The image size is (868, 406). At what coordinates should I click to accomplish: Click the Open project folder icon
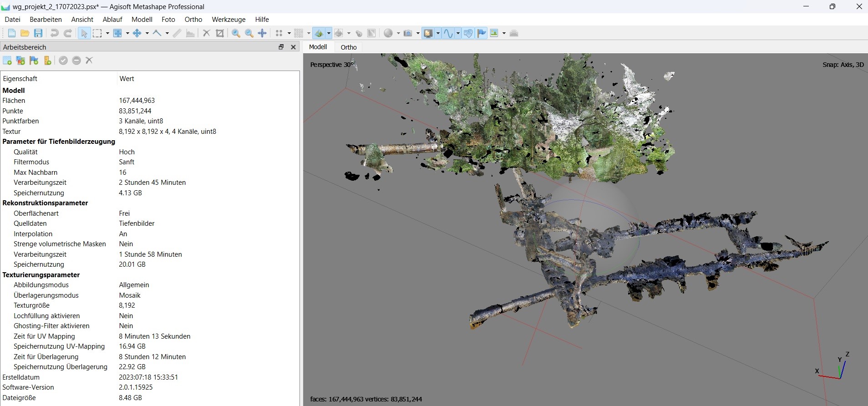coord(25,33)
